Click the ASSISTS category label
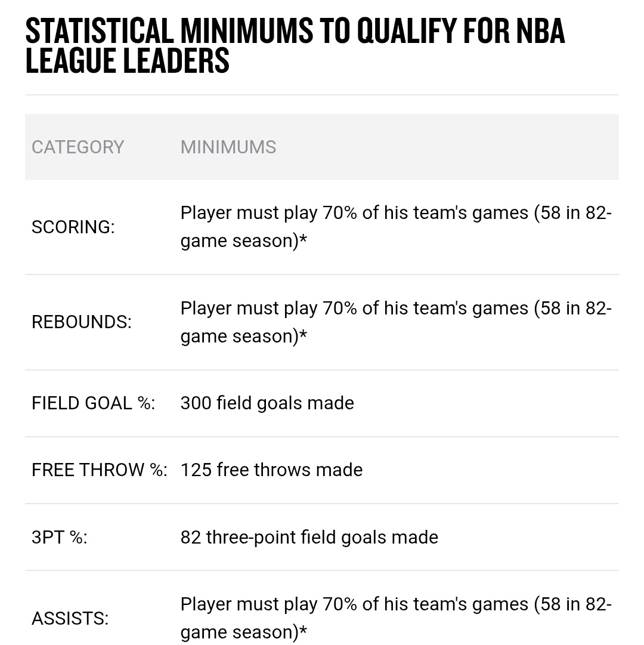Screen dimensions: 644x645 pos(70,618)
